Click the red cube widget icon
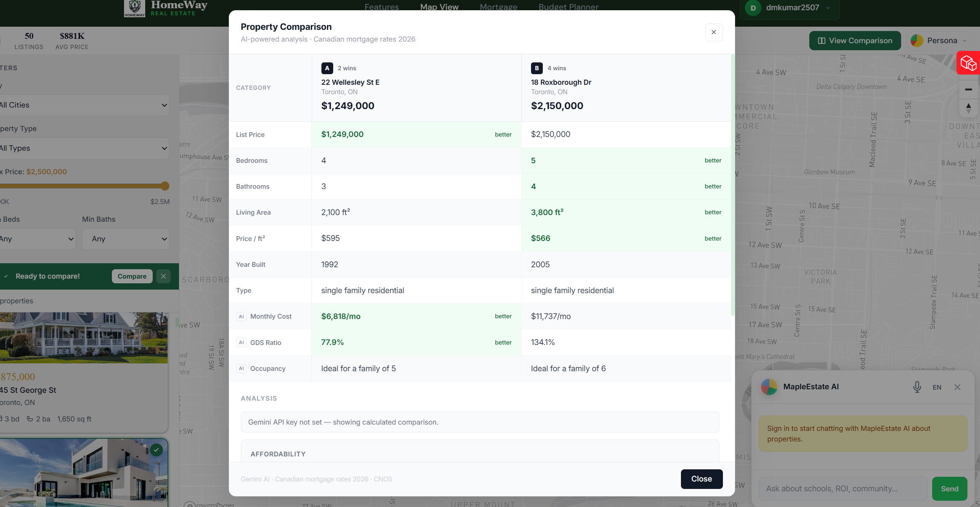 pos(968,63)
